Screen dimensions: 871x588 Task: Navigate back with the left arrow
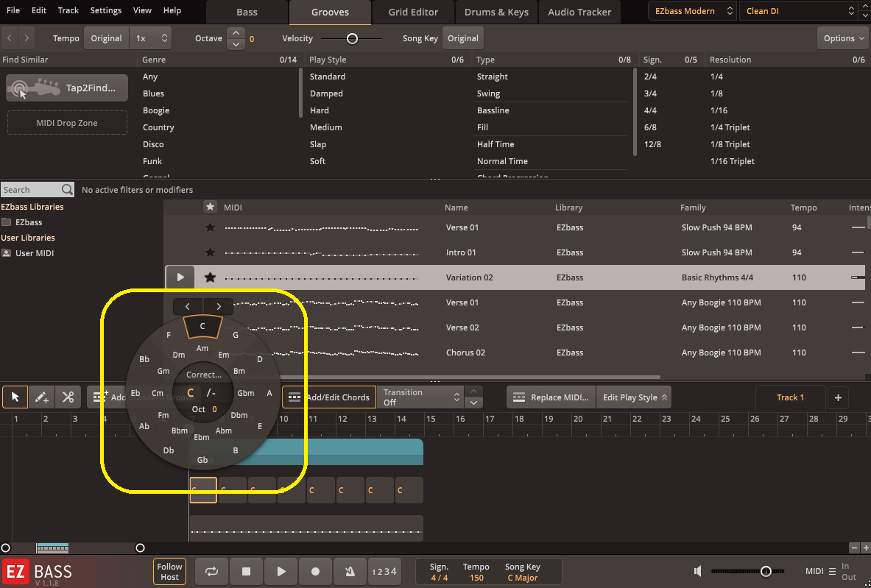pos(10,38)
